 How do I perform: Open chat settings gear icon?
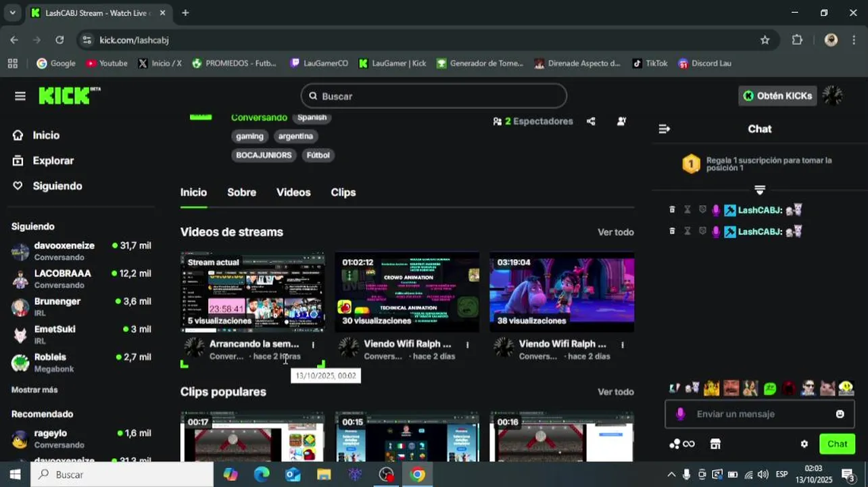(804, 444)
